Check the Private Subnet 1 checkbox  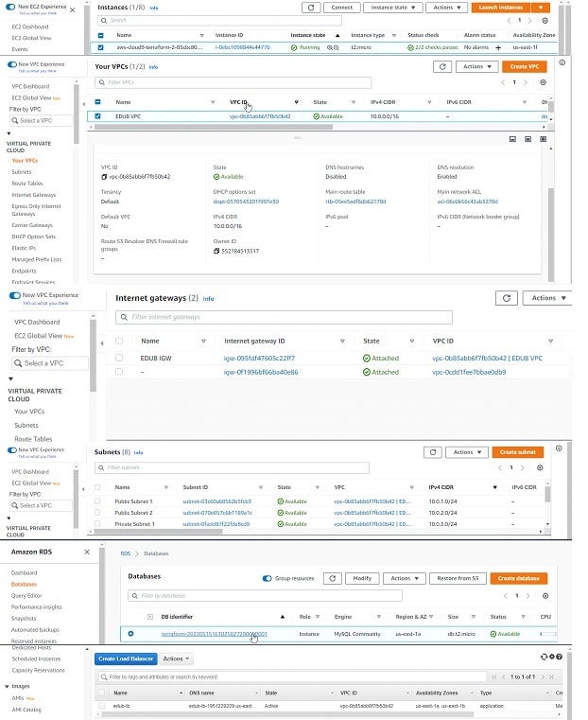(97, 523)
